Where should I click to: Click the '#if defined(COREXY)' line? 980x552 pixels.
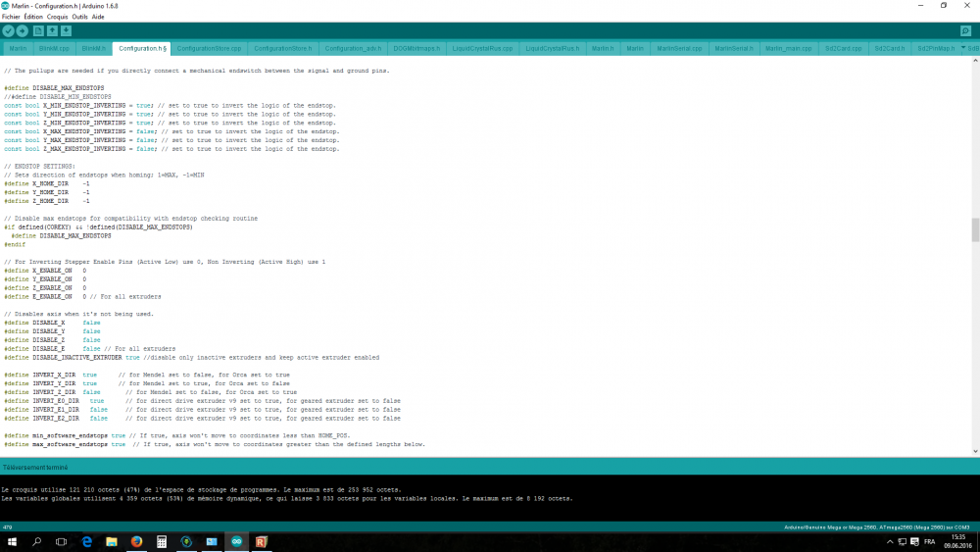click(98, 226)
